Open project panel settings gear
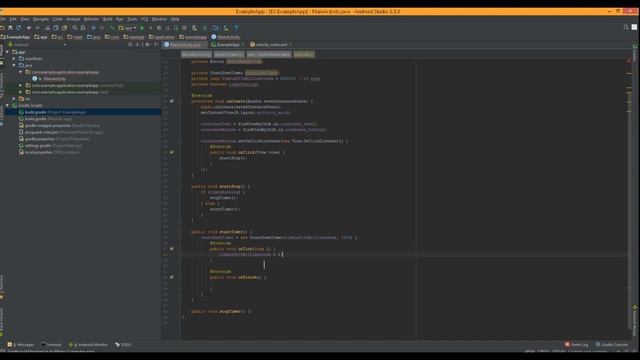Screen dimensions: 640x360 [147, 44]
